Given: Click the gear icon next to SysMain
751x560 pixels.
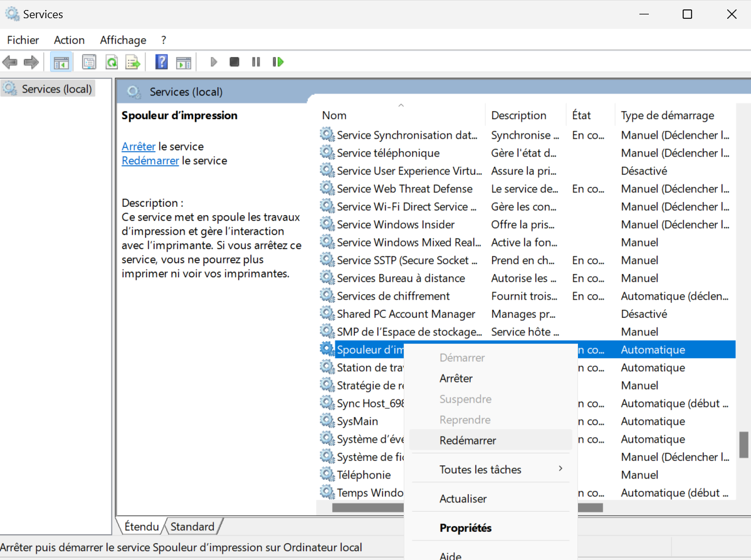Looking at the screenshot, I should [x=327, y=421].
